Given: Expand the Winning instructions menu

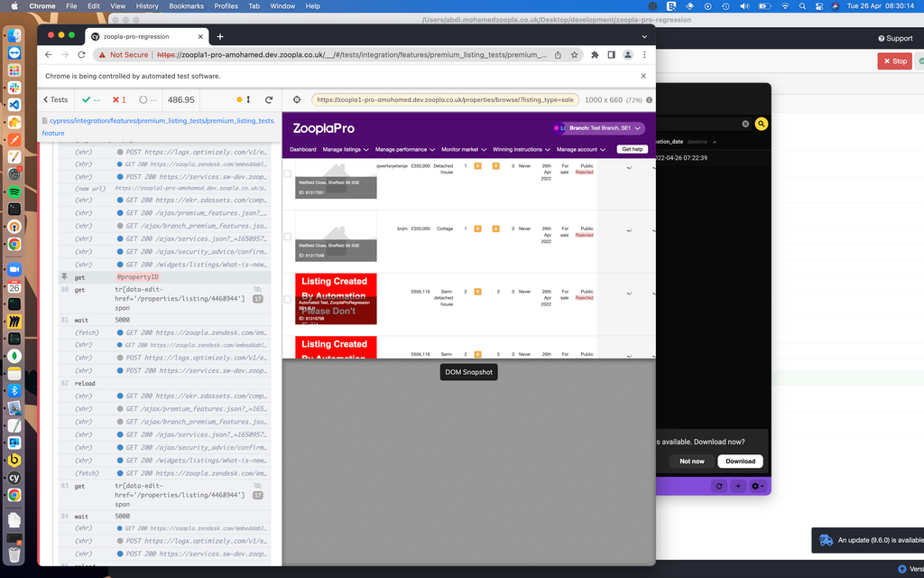Looking at the screenshot, I should point(522,149).
